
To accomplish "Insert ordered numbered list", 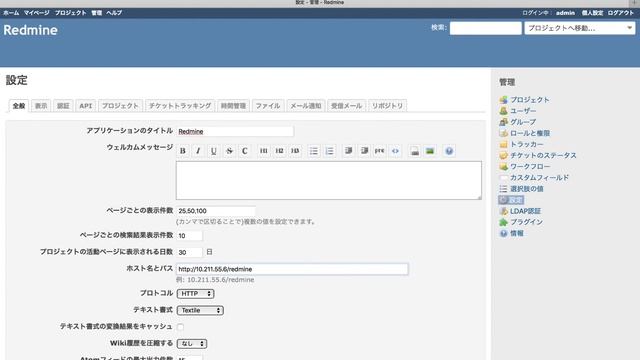I will 329,151.
